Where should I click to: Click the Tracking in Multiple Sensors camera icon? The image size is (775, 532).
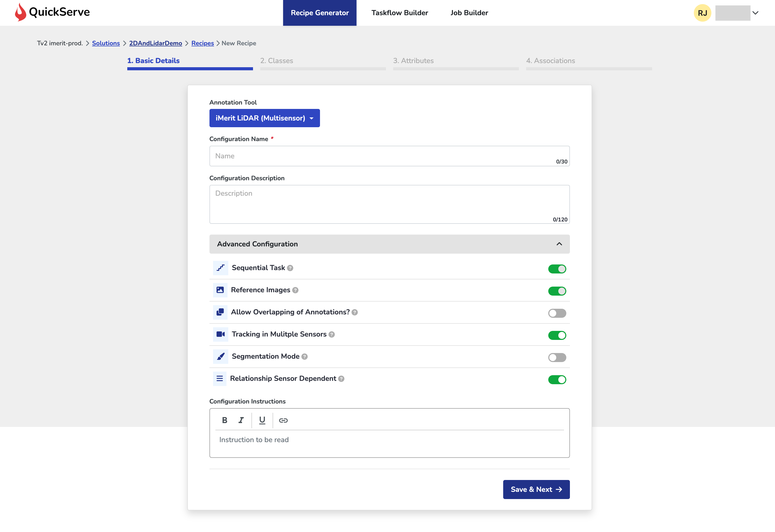[x=221, y=334]
